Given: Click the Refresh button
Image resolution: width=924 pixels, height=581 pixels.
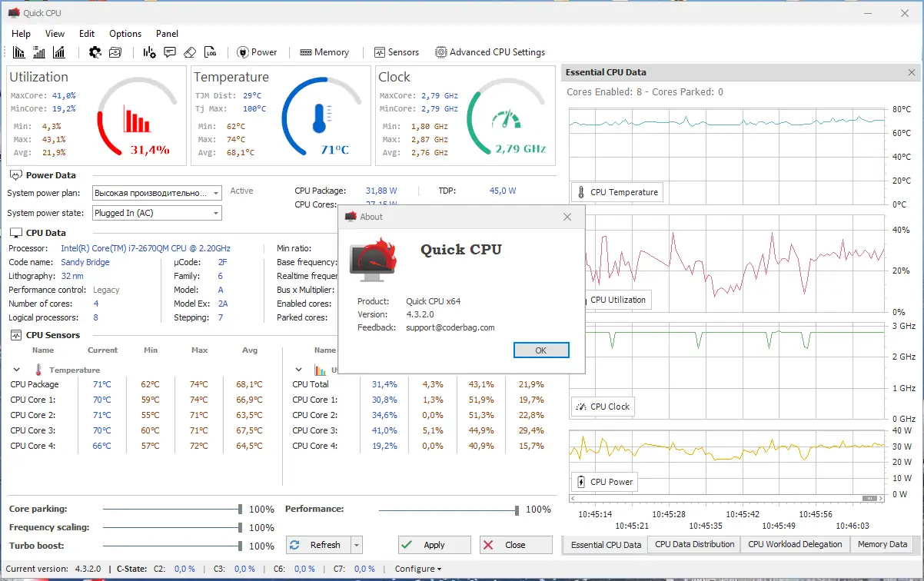Looking at the screenshot, I should pyautogui.click(x=318, y=545).
